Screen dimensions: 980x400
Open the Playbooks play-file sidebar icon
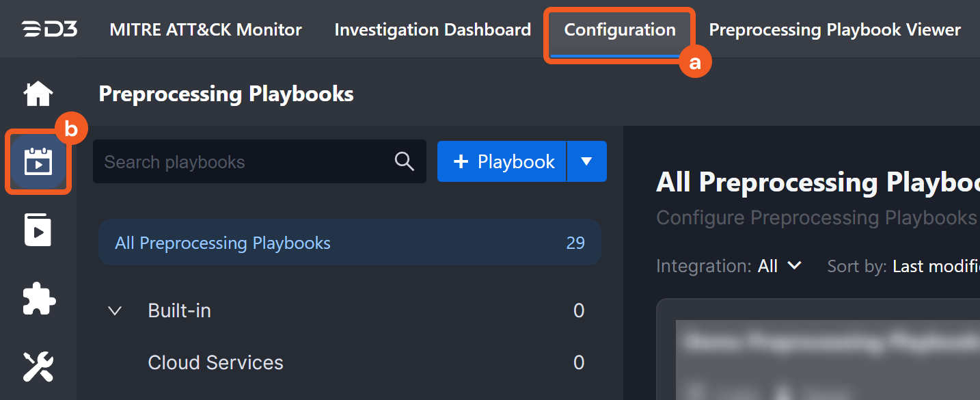38,230
